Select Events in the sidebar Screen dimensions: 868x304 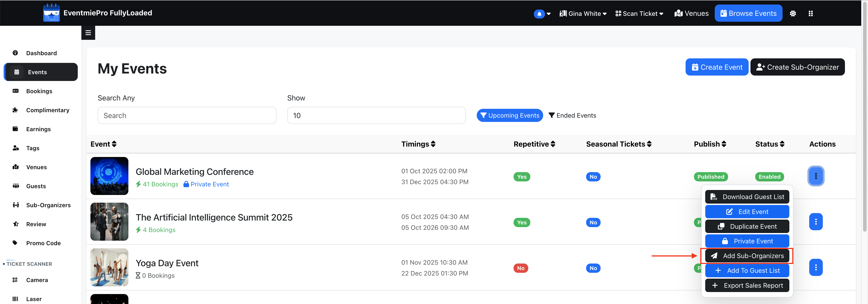(41, 72)
